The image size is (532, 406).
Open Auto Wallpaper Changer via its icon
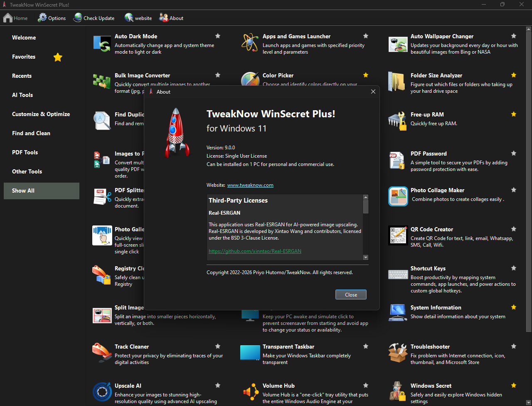(398, 44)
